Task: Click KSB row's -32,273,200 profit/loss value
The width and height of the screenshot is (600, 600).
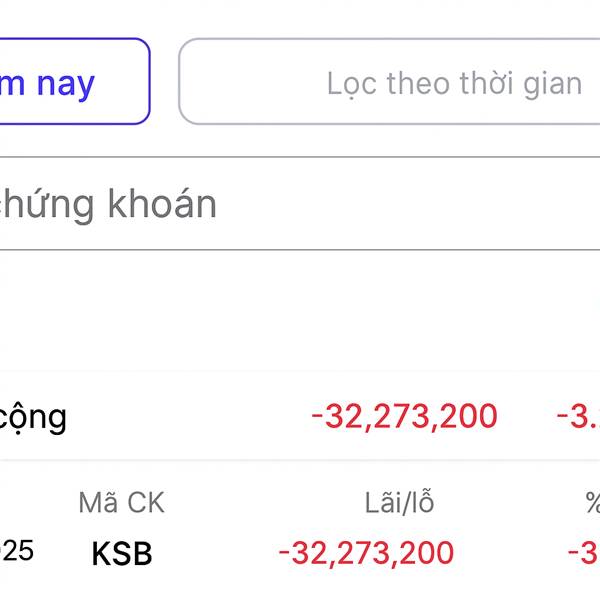Action: click(366, 553)
